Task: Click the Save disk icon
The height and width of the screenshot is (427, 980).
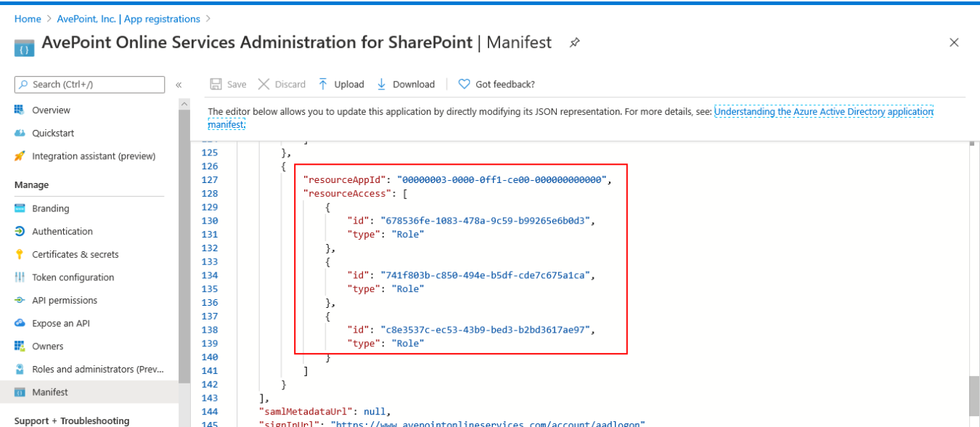Action: pos(216,84)
